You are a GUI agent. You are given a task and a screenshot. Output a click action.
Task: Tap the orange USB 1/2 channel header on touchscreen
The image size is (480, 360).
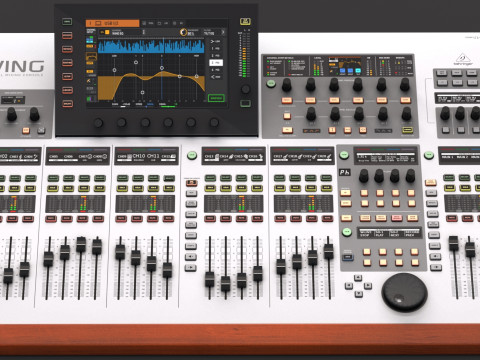[x=112, y=23]
